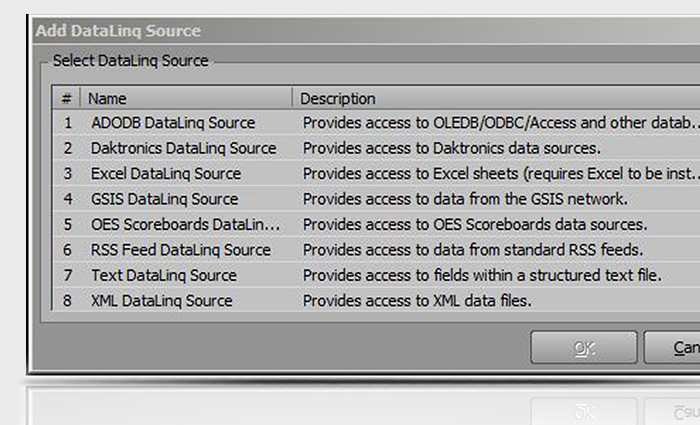Select the Text DataLinq Source item
This screenshot has height=425, width=700.
164,275
